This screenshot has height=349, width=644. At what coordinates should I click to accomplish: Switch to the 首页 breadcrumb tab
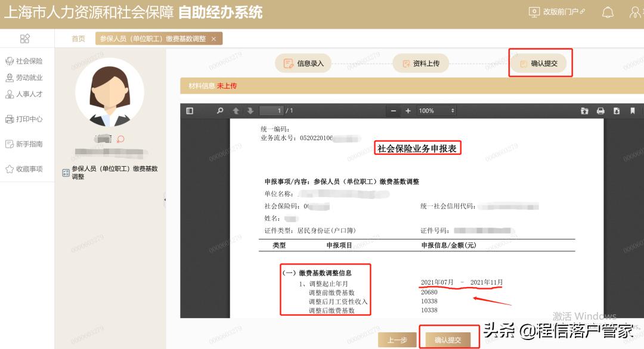78,38
